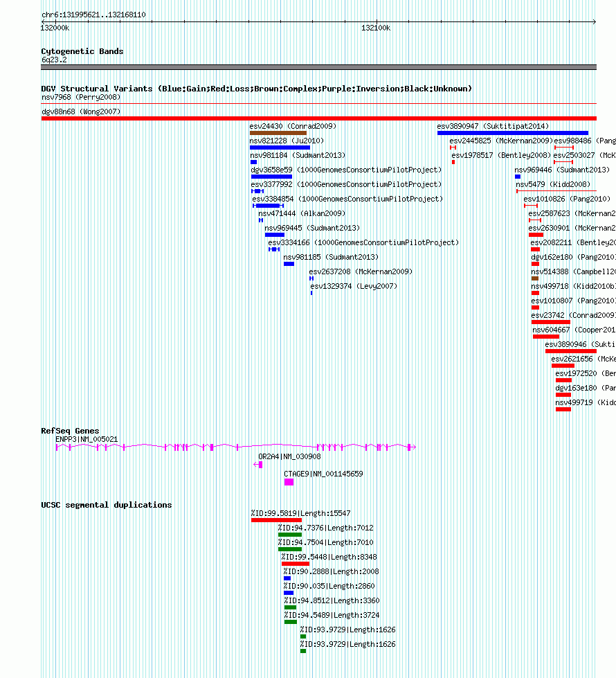Screen dimensions: 616x678
Task: Click the chr6:131995621..132168110 coordinate label
Action: point(93,15)
